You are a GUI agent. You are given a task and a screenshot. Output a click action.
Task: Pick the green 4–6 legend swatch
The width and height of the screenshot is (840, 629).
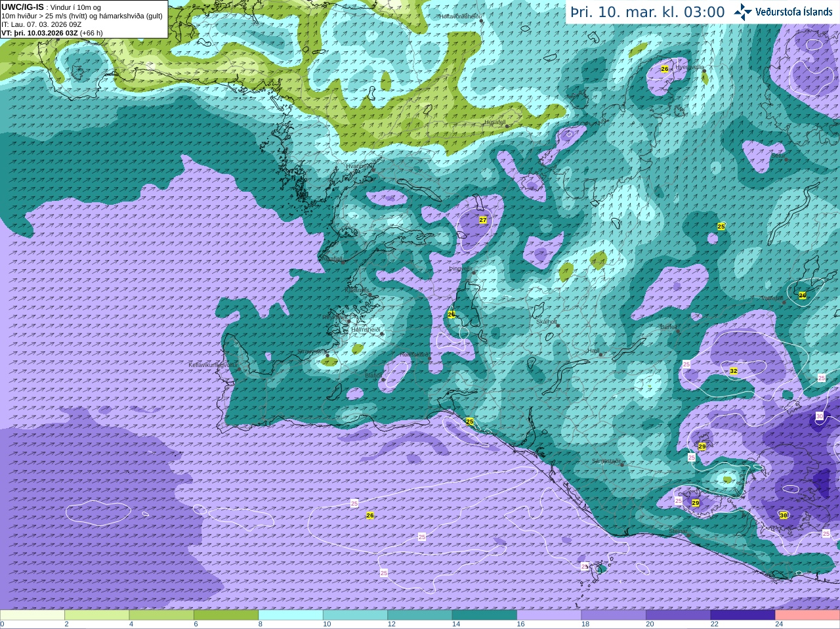[x=161, y=615]
